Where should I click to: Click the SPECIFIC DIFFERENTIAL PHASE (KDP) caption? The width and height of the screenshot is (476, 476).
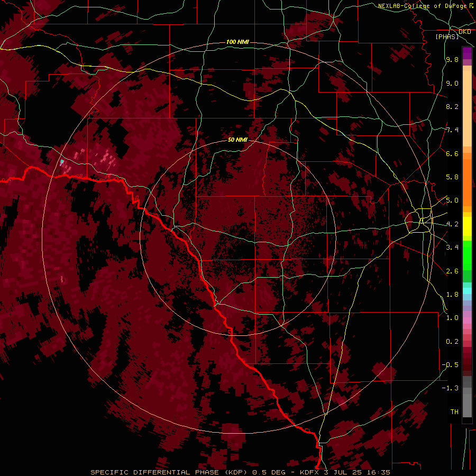coord(168,472)
